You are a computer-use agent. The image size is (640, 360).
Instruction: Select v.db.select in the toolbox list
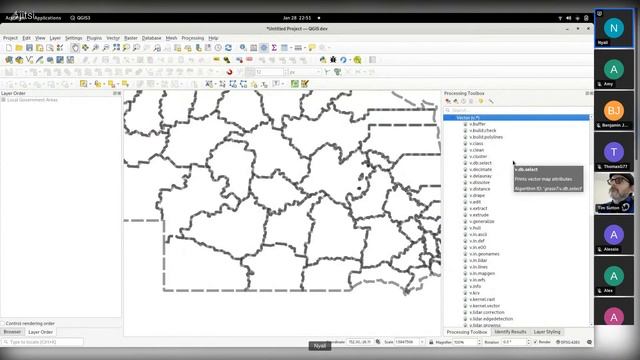pyautogui.click(x=480, y=163)
